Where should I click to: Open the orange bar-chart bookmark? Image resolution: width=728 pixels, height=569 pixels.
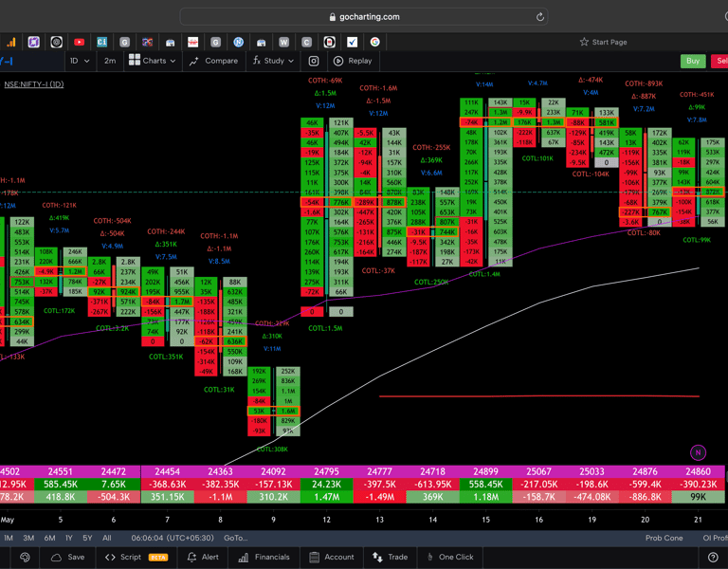(x=11, y=43)
